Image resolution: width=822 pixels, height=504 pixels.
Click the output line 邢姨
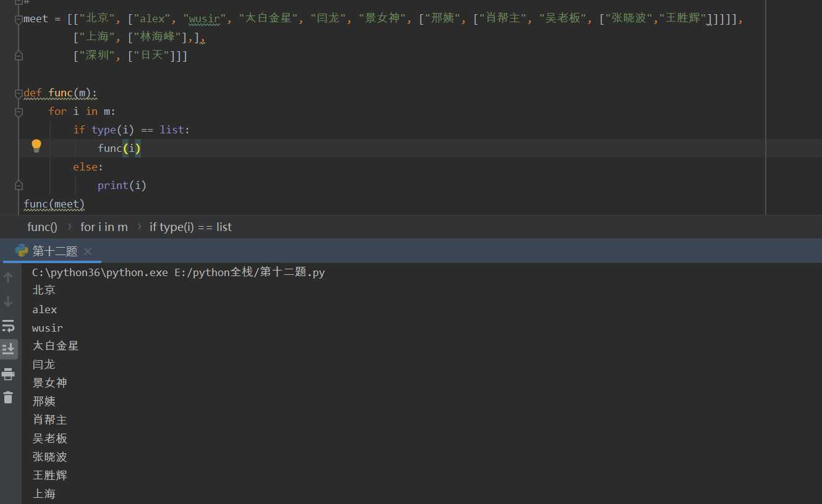click(x=44, y=401)
